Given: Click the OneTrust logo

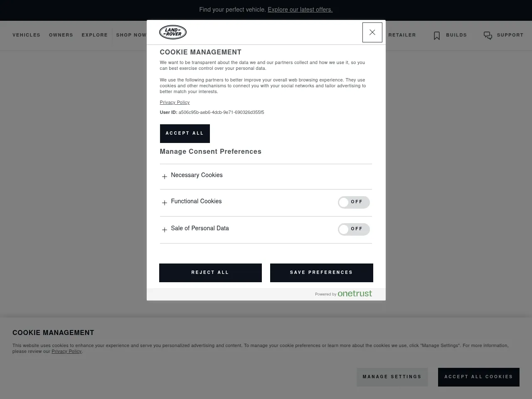Looking at the screenshot, I should [x=355, y=293].
